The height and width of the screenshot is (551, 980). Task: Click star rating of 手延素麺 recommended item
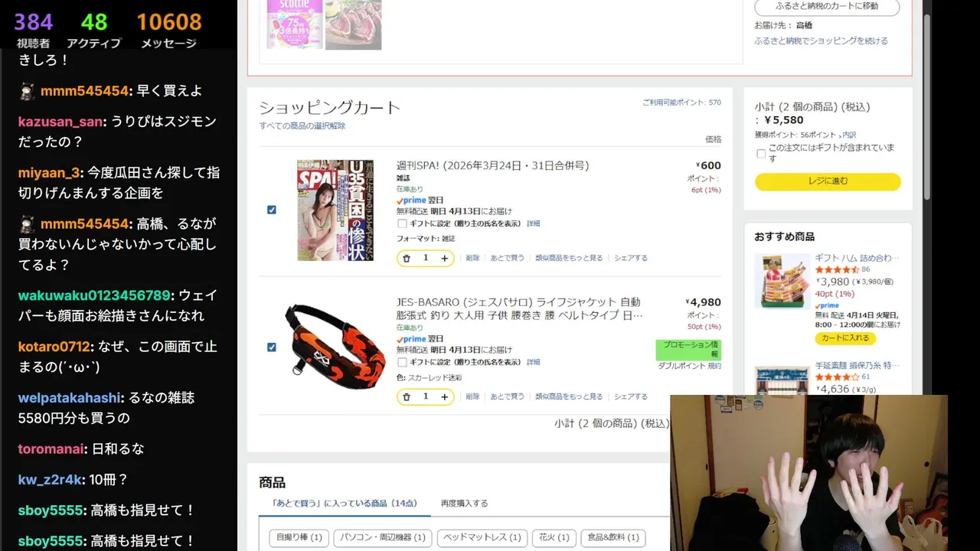click(837, 377)
